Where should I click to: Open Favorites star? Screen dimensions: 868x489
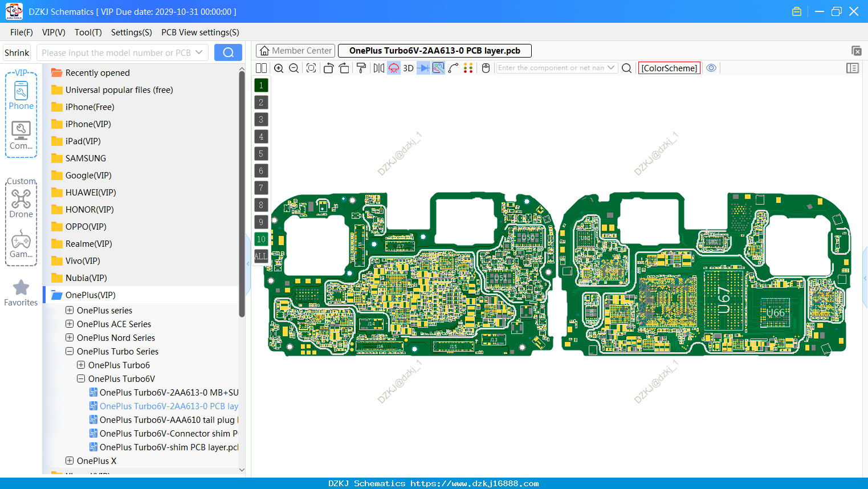pyautogui.click(x=21, y=293)
